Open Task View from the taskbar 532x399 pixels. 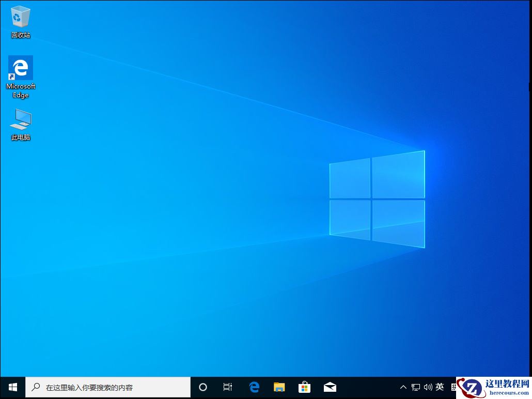(228, 387)
